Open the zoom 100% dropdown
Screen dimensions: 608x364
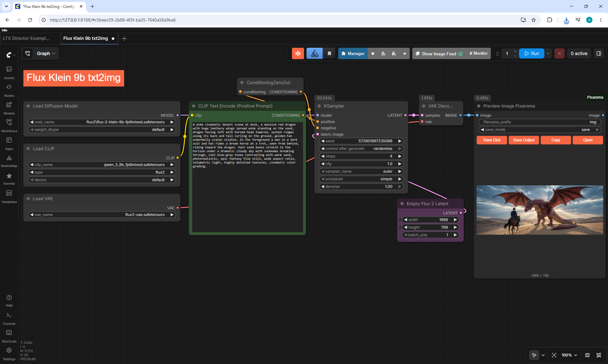pos(569,355)
